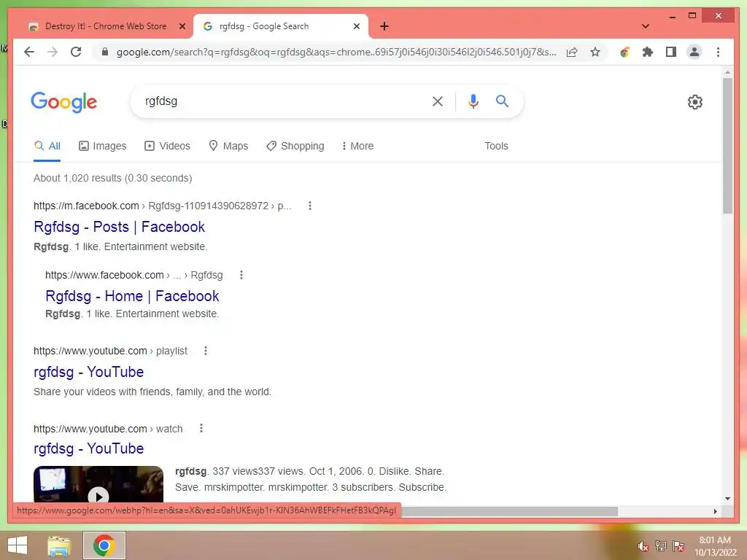This screenshot has height=560, width=747.
Task: Click the vertical scrollbar thumb
Action: (x=727, y=145)
